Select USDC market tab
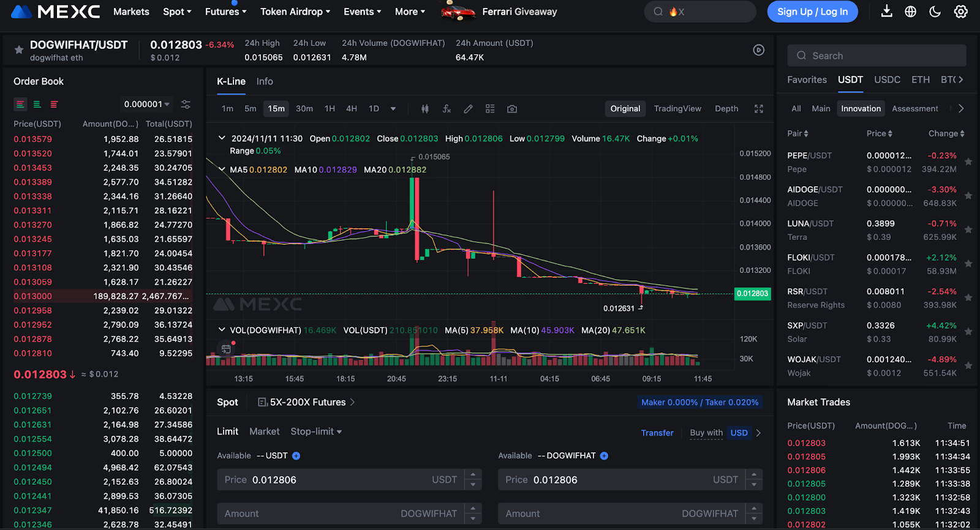The height and width of the screenshot is (530, 980). tap(887, 80)
